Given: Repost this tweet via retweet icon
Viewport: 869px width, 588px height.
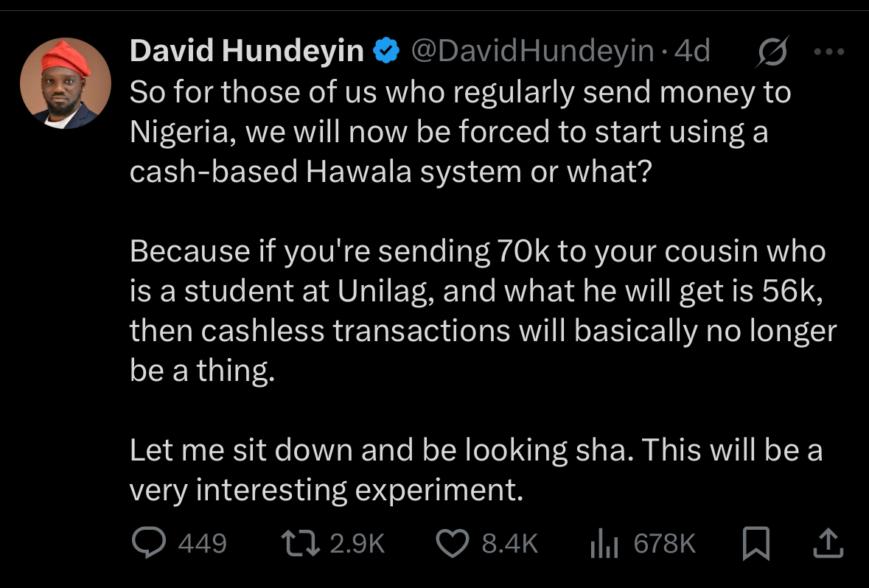Looking at the screenshot, I should [301, 543].
